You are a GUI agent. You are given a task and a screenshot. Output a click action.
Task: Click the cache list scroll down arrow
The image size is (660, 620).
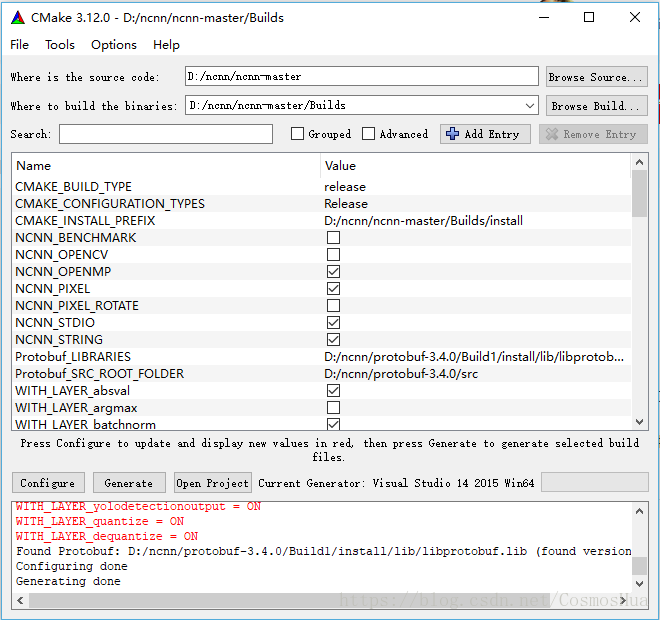click(639, 422)
